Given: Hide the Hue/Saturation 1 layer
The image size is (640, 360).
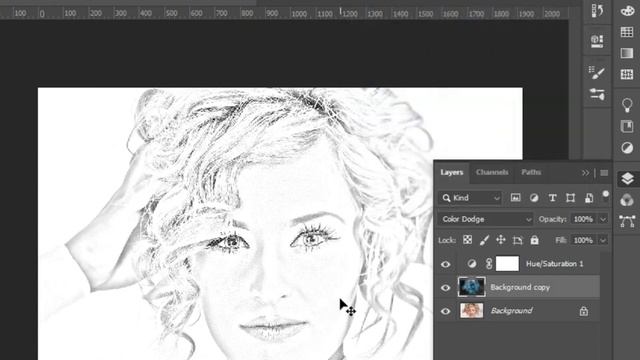Looking at the screenshot, I should click(446, 264).
